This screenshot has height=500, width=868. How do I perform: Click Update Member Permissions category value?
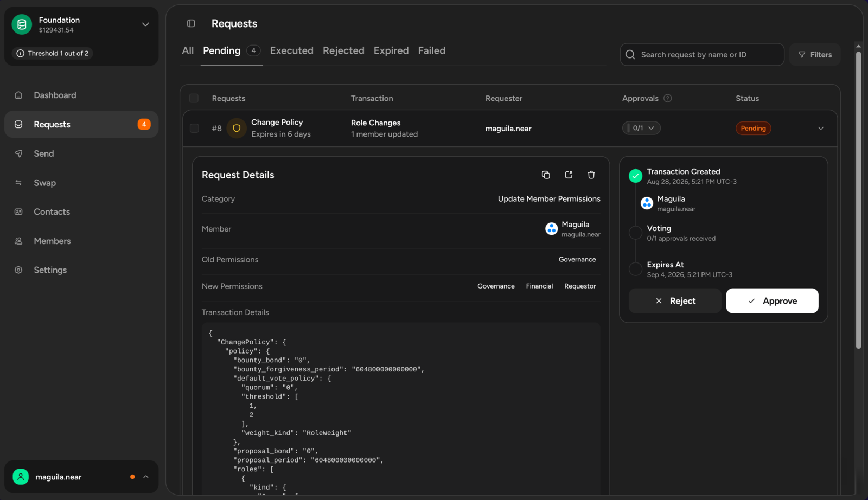pyautogui.click(x=549, y=199)
